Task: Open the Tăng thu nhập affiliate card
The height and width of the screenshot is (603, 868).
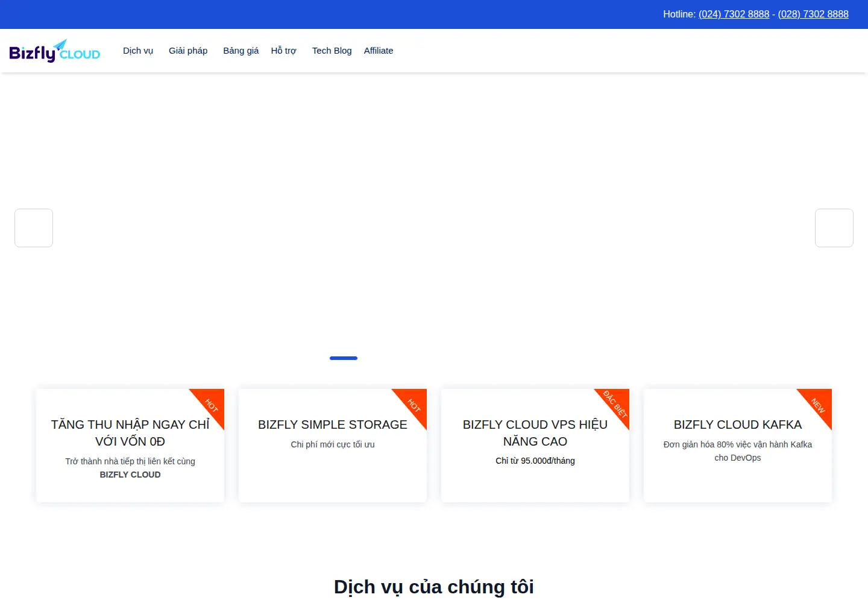Action: (x=130, y=446)
